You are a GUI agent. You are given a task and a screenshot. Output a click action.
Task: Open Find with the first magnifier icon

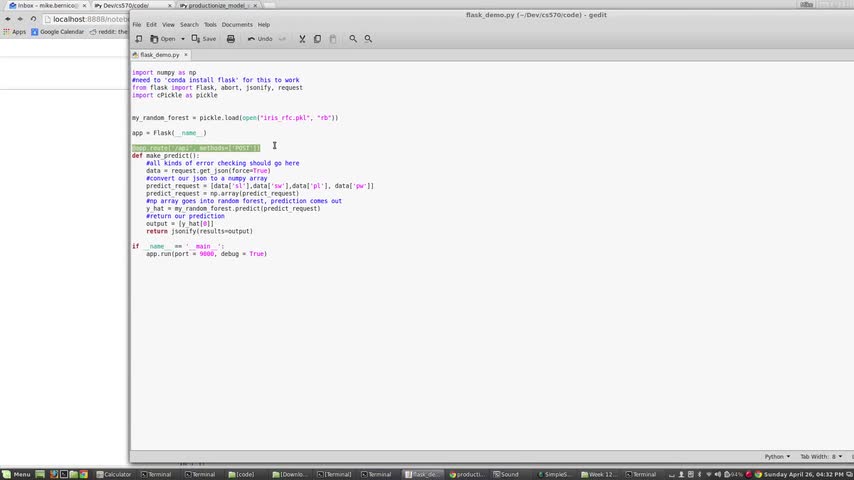(x=353, y=39)
